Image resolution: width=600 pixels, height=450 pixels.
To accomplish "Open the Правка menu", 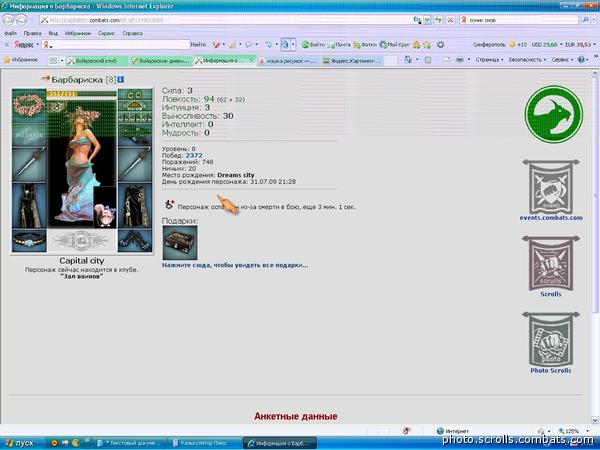I will 33,33.
